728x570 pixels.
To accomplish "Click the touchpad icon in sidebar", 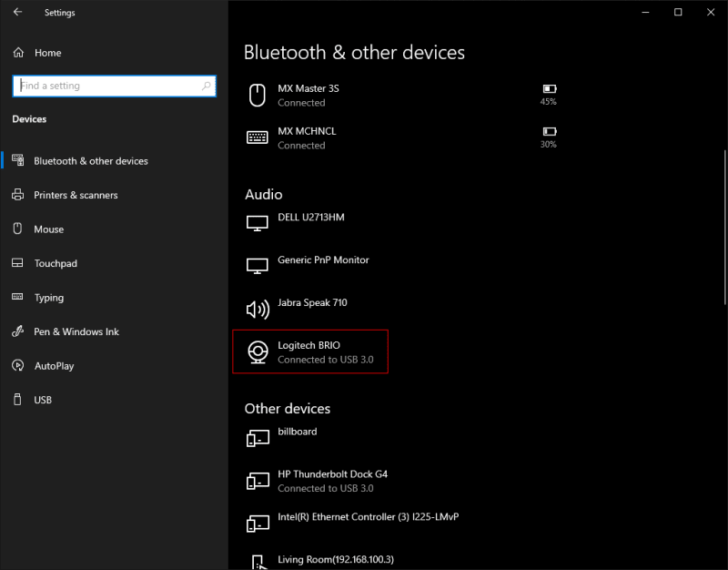I will coord(17,263).
